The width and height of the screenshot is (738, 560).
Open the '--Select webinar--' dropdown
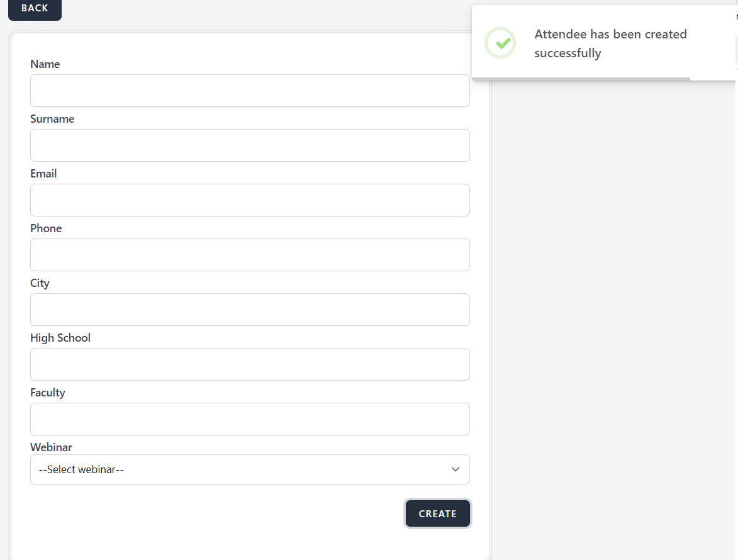pyautogui.click(x=250, y=469)
